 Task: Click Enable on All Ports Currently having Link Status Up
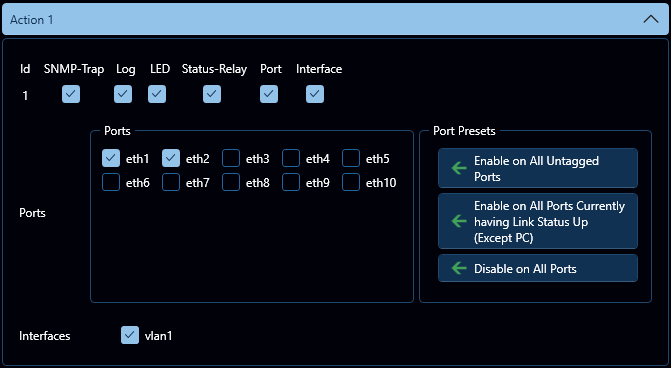coord(538,221)
